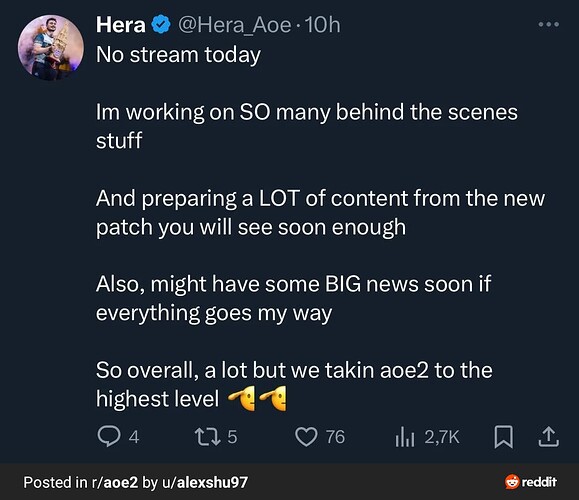Click the Hera display name

point(121,25)
